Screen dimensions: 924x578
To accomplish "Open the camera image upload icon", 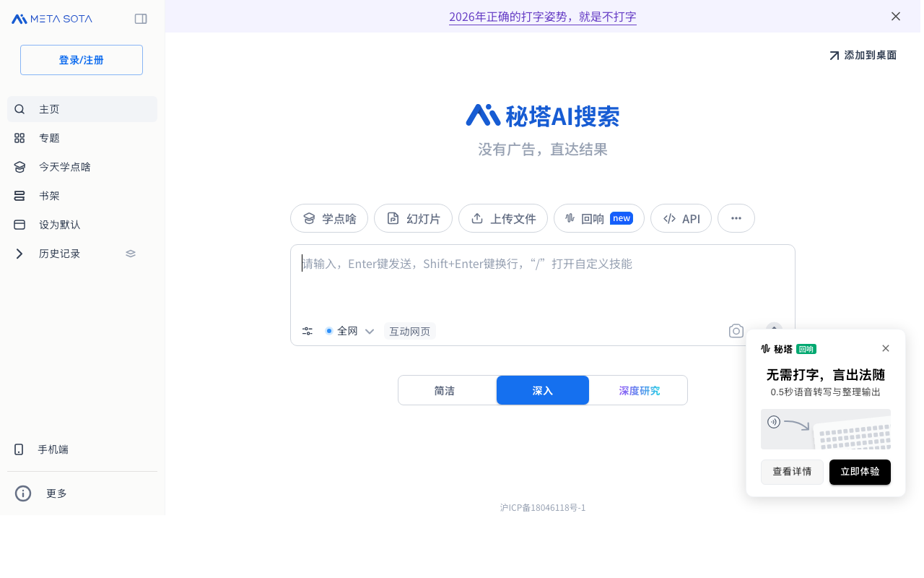I will 736,330.
